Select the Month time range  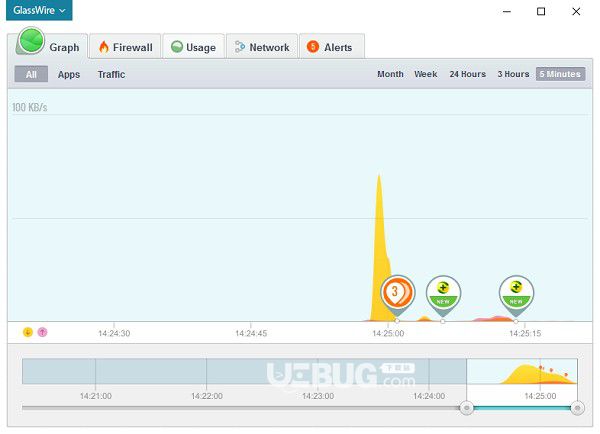tap(390, 74)
